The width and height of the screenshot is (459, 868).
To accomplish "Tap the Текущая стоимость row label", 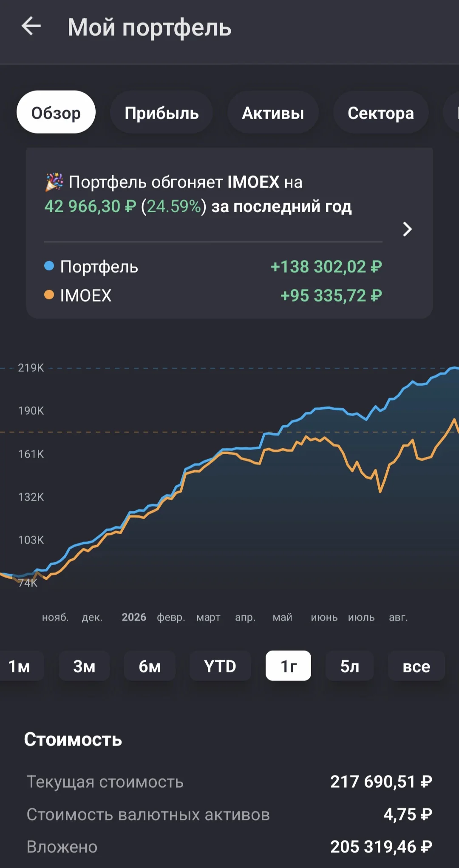I will tap(105, 782).
